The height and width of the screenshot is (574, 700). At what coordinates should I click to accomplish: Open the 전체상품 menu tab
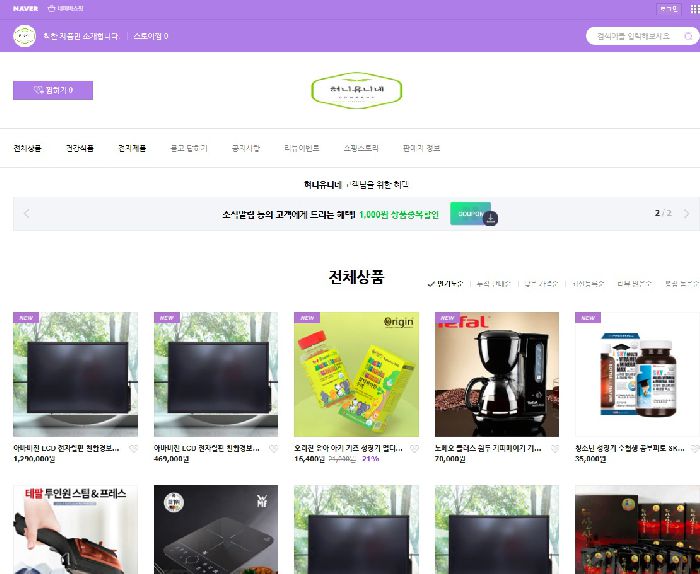28,148
